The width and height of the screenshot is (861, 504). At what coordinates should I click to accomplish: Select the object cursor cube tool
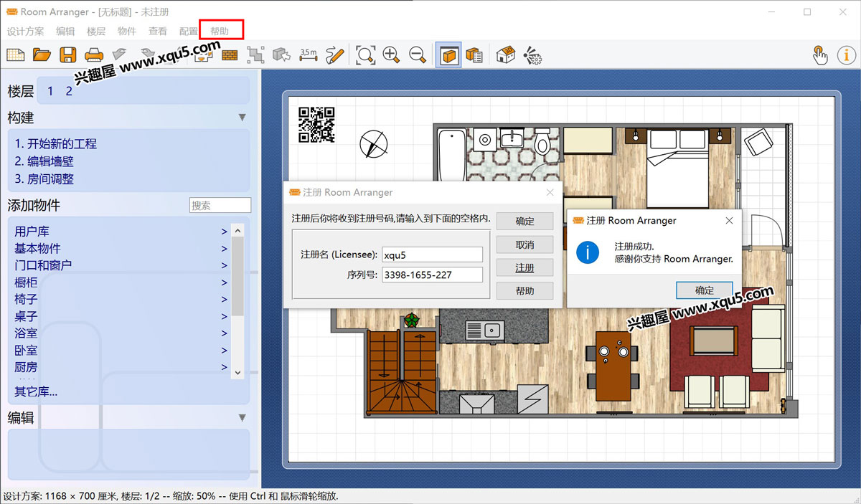[x=282, y=54]
